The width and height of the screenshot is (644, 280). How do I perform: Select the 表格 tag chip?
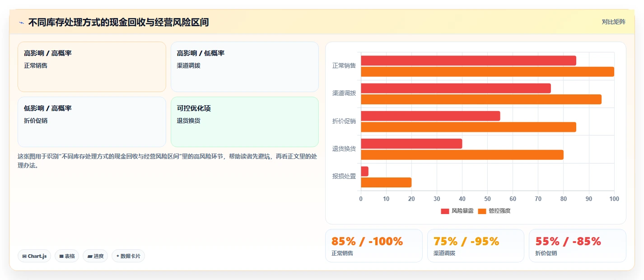[67, 256]
